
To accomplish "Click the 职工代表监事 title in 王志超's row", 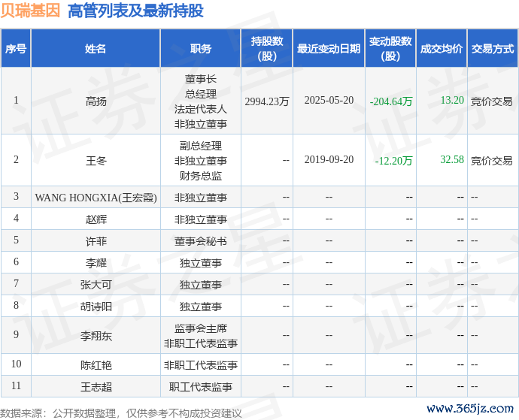I will click(201, 387).
